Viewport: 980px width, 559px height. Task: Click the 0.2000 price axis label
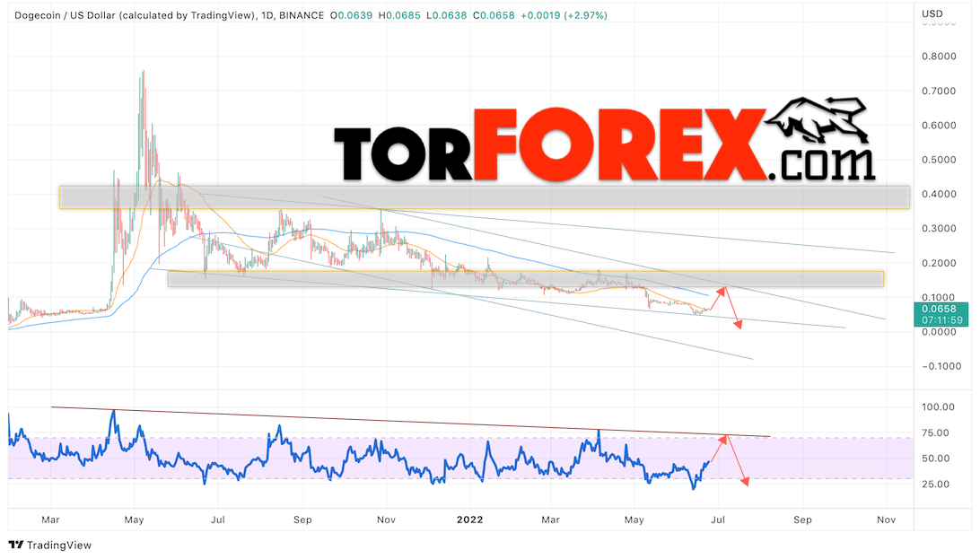point(939,263)
